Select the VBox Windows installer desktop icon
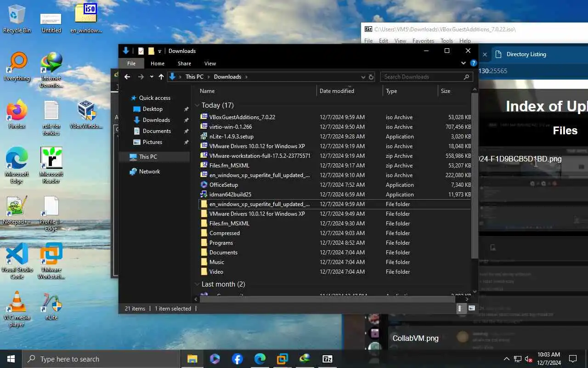 [86, 115]
